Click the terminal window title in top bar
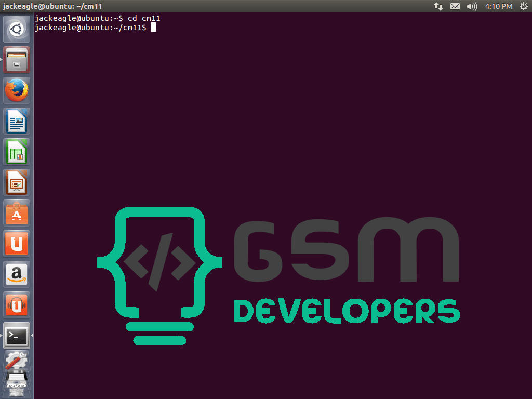532x399 pixels. [x=52, y=6]
